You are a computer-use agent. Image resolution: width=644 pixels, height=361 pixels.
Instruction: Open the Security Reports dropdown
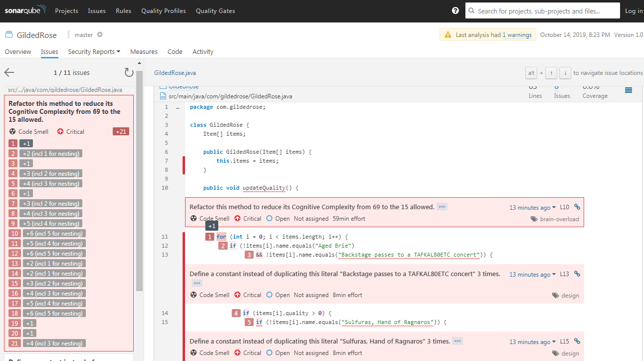[x=94, y=51]
